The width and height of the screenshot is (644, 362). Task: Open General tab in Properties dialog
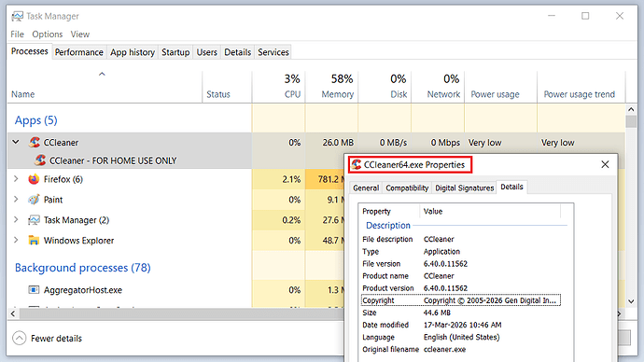[366, 188]
